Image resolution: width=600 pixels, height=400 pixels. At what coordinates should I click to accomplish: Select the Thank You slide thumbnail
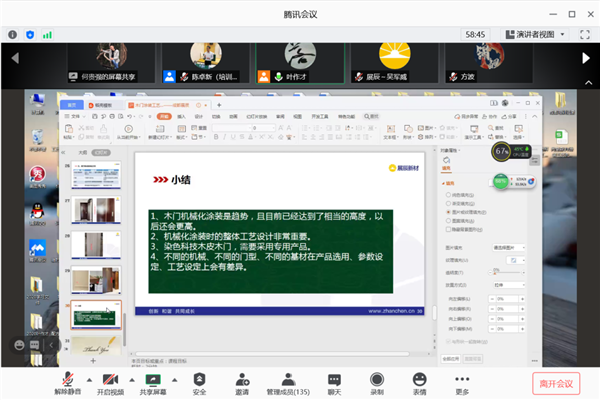96,346
